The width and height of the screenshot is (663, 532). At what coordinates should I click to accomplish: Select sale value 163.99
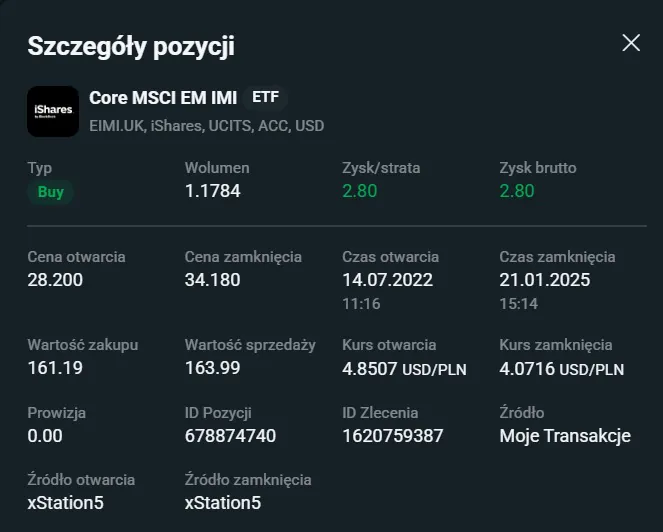pos(213,368)
